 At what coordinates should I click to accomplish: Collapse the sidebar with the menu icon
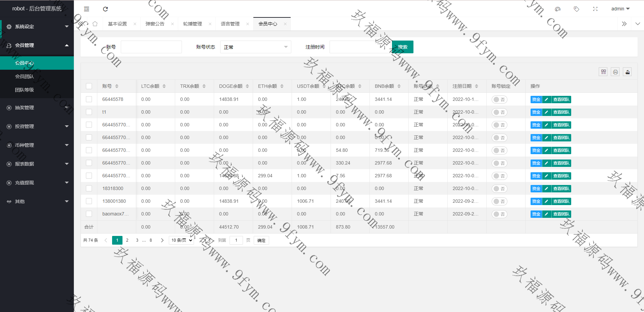tap(87, 9)
